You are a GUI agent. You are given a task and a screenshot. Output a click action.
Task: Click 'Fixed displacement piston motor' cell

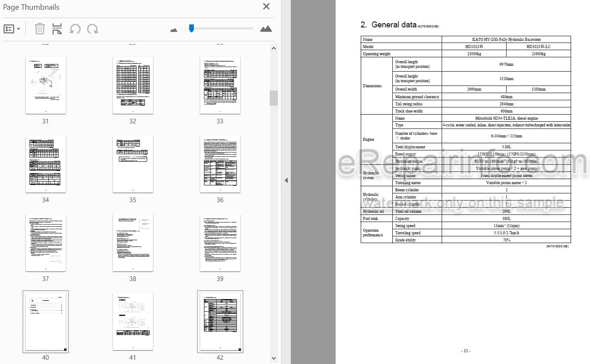[x=506, y=175]
